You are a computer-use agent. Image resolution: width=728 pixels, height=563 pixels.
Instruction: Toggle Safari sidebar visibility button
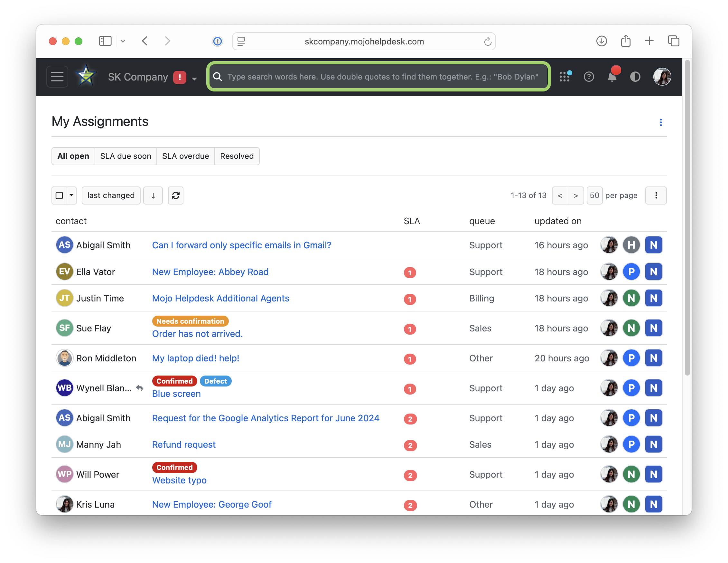coord(105,41)
